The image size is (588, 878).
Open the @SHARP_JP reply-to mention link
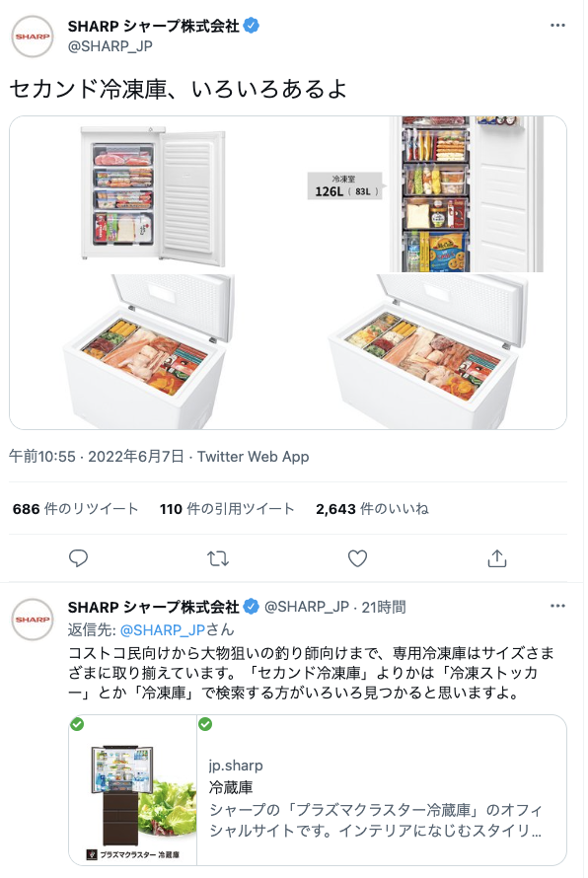click(163, 630)
